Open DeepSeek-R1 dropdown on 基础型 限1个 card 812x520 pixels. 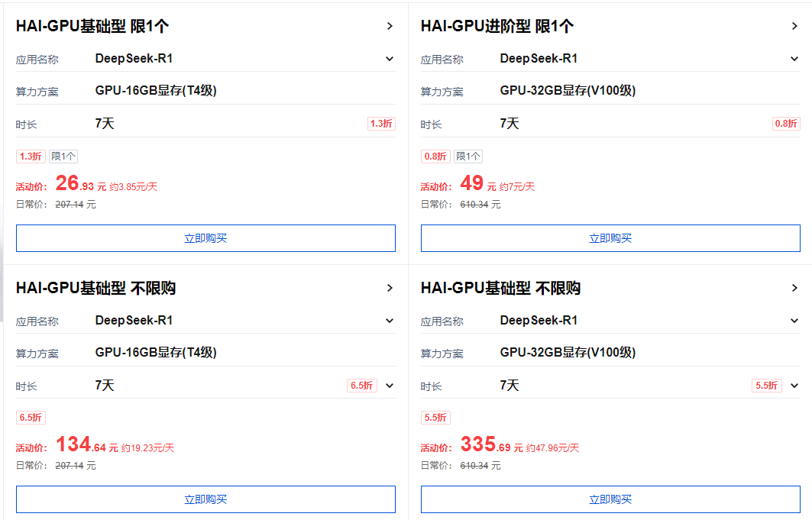click(390, 58)
